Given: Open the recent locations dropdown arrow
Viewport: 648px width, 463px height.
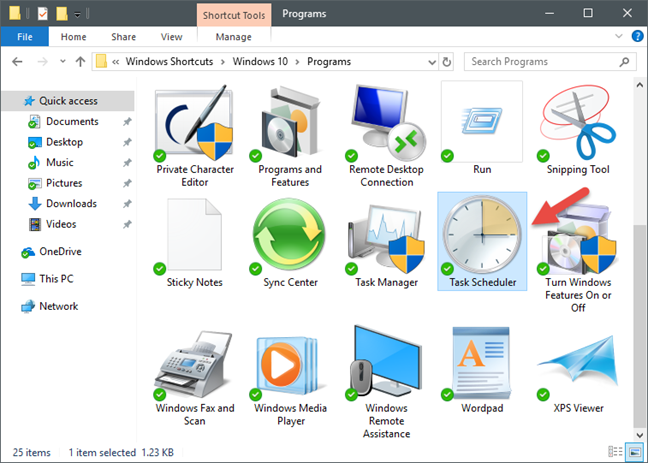Looking at the screenshot, I should [63, 61].
